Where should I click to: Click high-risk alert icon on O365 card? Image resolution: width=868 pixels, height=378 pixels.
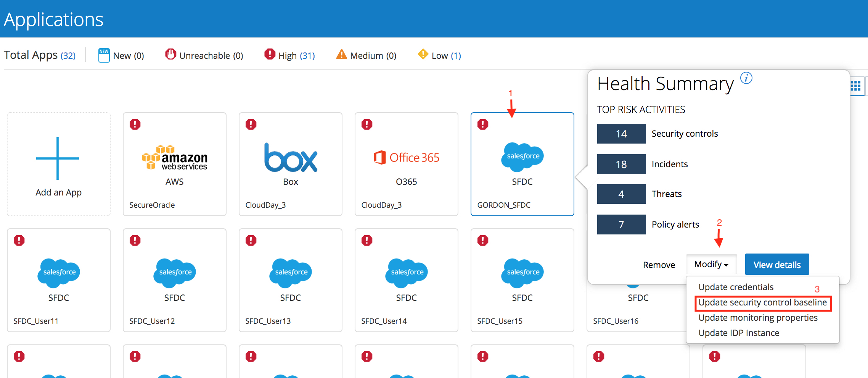[367, 124]
